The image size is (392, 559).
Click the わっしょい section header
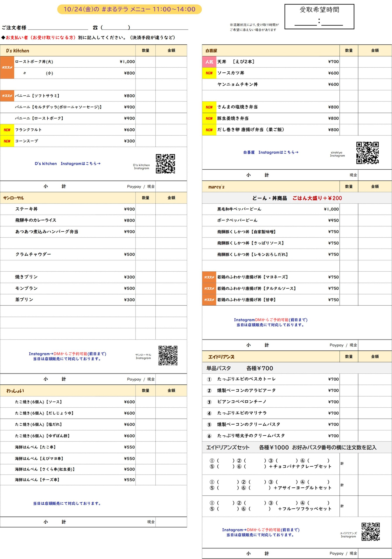[x=15, y=390]
